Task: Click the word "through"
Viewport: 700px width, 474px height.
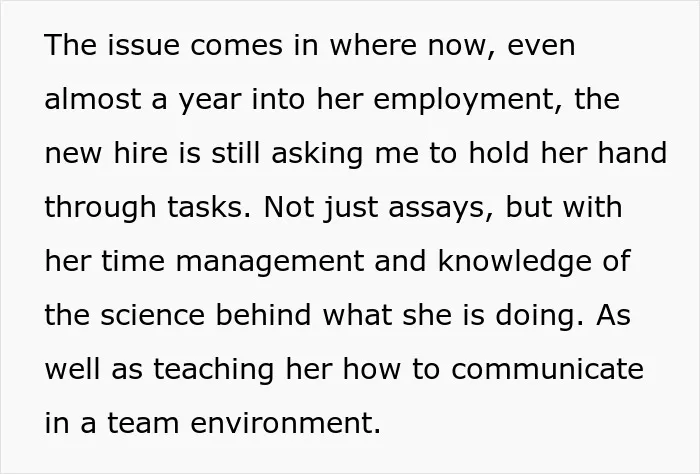Action: point(100,208)
